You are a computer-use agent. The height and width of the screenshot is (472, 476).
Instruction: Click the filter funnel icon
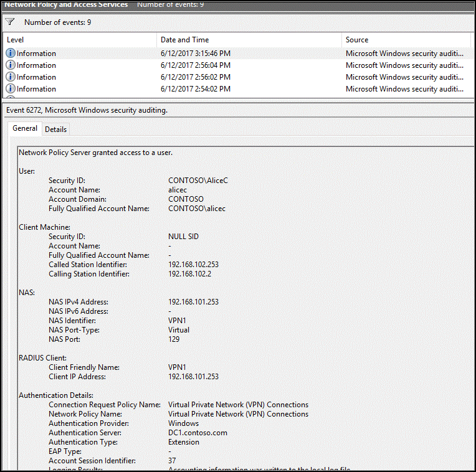click(x=10, y=22)
